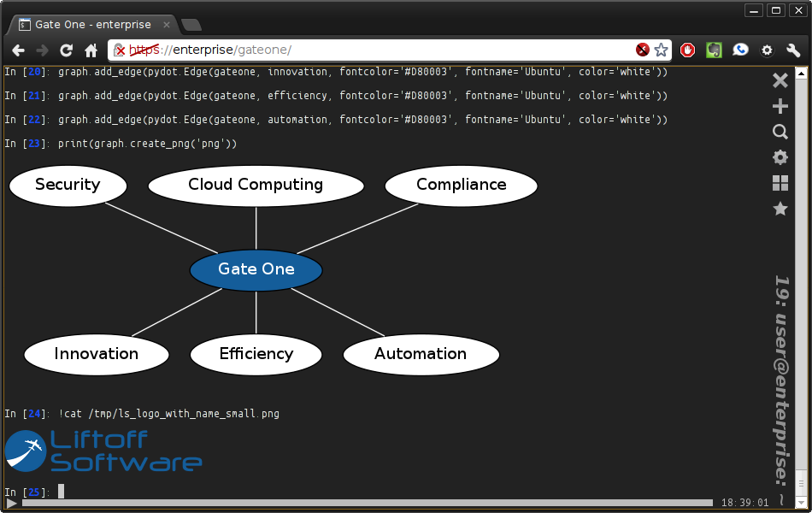
Task: Show the terminal grid view icon
Action: tap(780, 183)
